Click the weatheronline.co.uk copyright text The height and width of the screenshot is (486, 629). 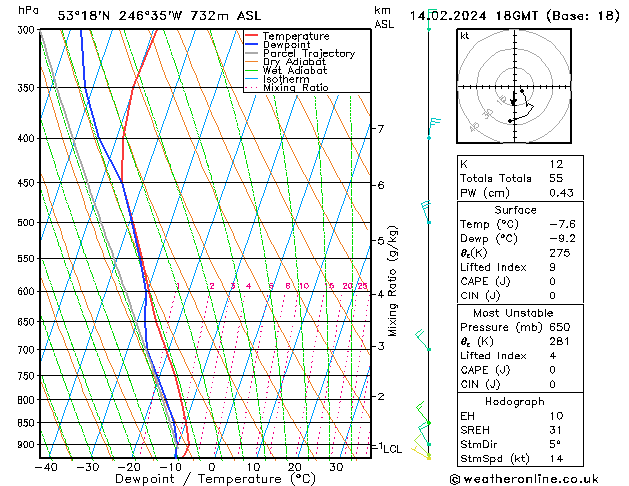click(524, 479)
